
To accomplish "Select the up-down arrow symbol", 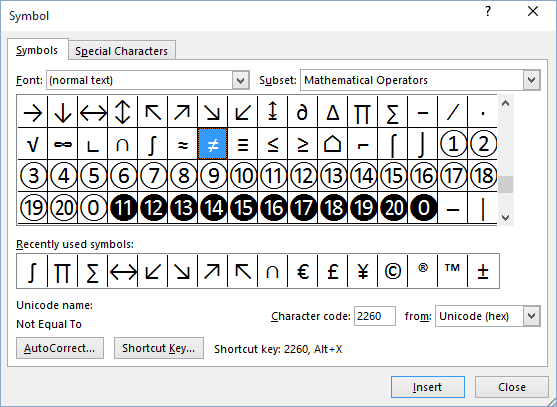I will pyautogui.click(x=123, y=112).
